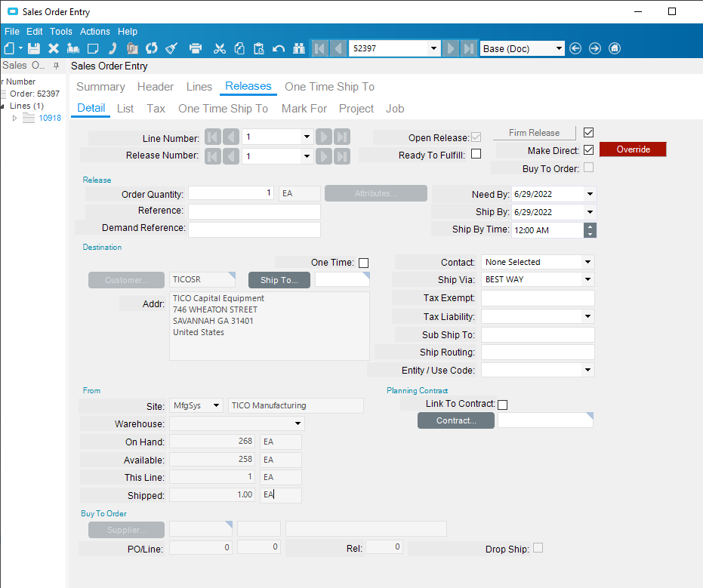
Task: Open the Line Number dropdown
Action: point(307,137)
